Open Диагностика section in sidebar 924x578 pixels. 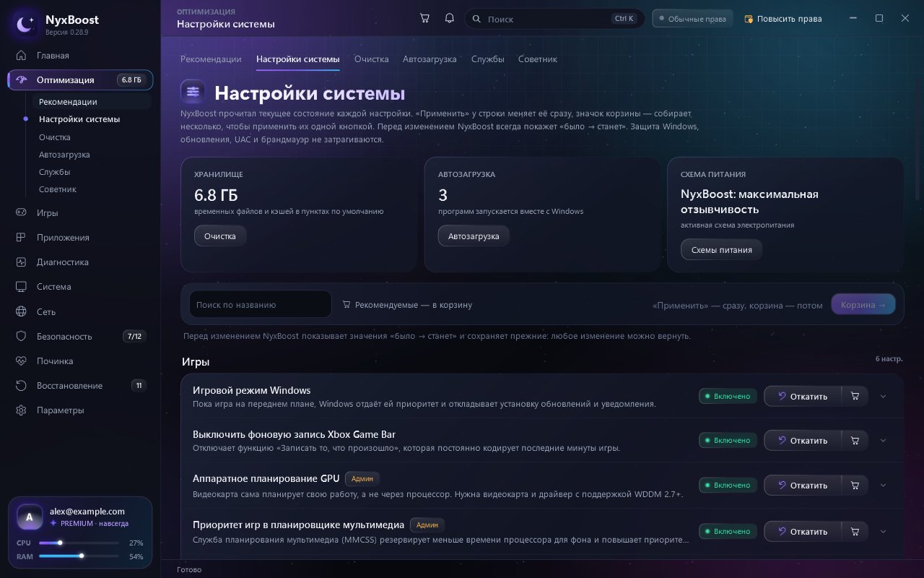pyautogui.click(x=80, y=262)
